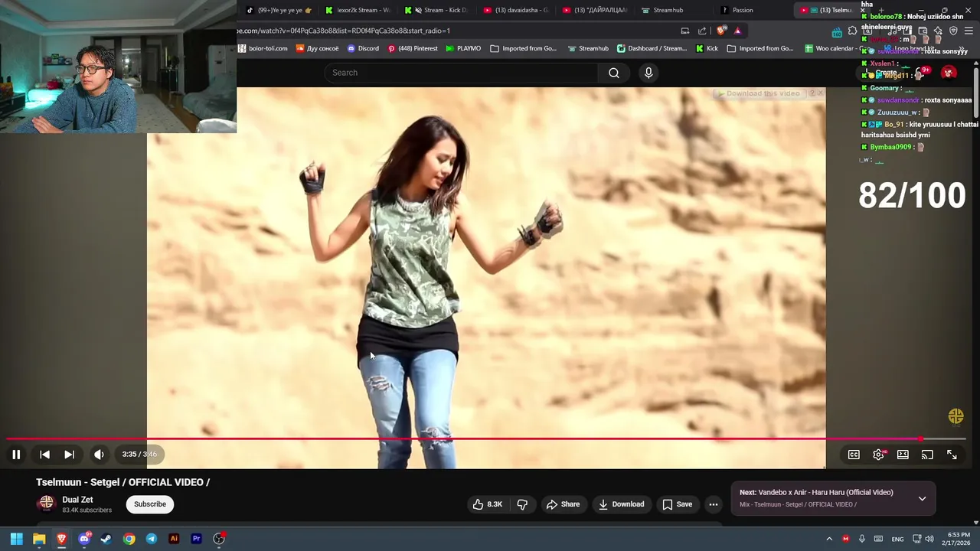
Task: Mute the video with the speaker icon
Action: coord(99,455)
